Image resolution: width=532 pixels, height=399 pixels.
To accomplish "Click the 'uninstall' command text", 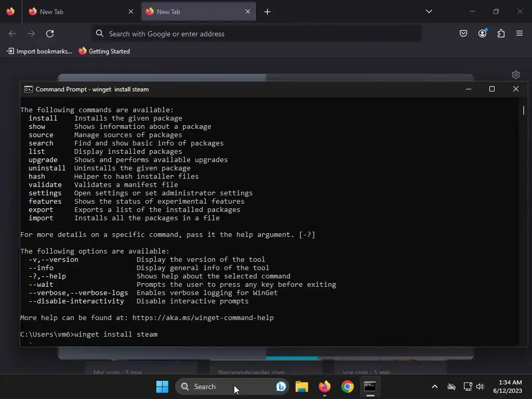I will pyautogui.click(x=47, y=168).
